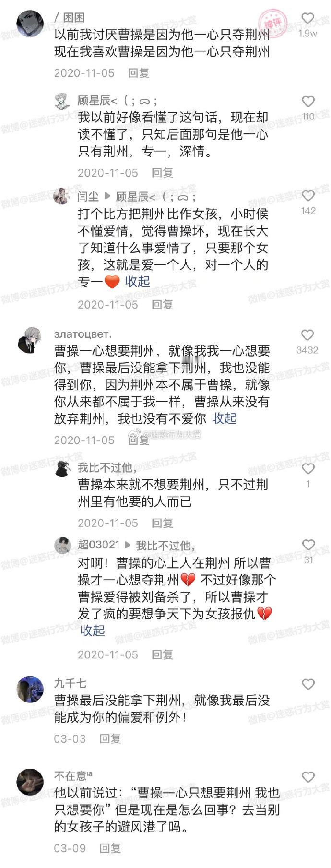Like 顾星辰's comment with 110 likes
The image size is (331, 868).
pos(307,101)
